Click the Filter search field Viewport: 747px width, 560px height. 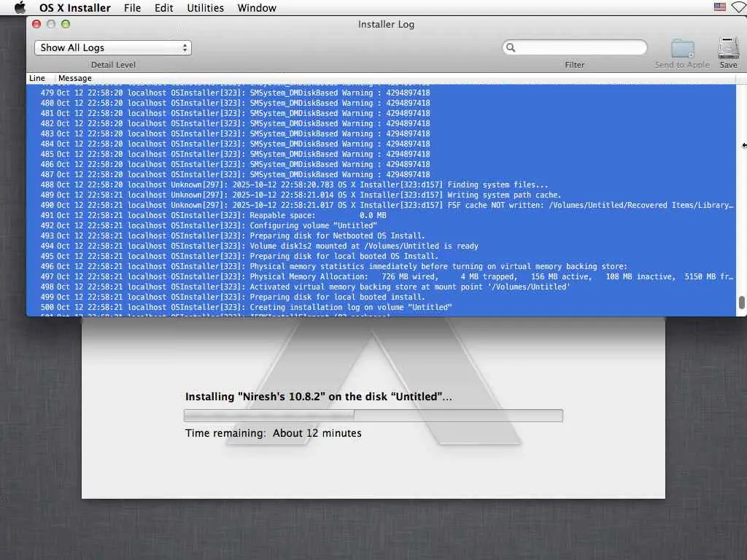tap(575, 47)
